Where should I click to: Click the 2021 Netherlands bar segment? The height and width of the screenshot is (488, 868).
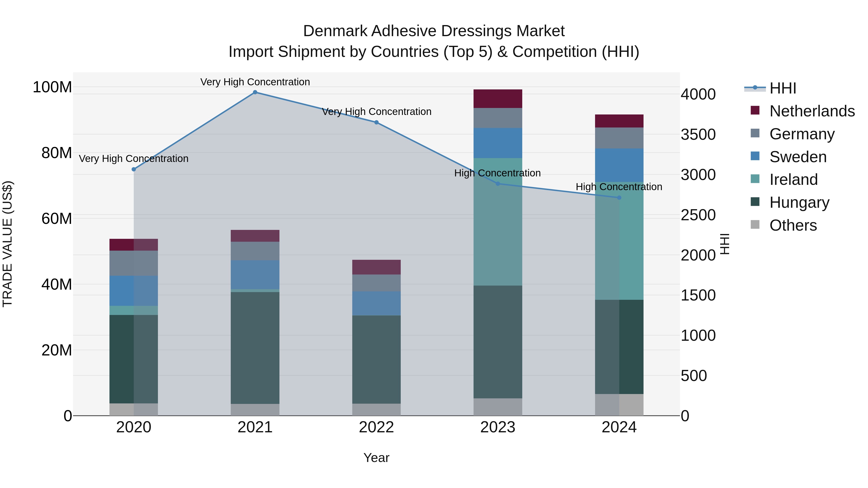click(255, 236)
